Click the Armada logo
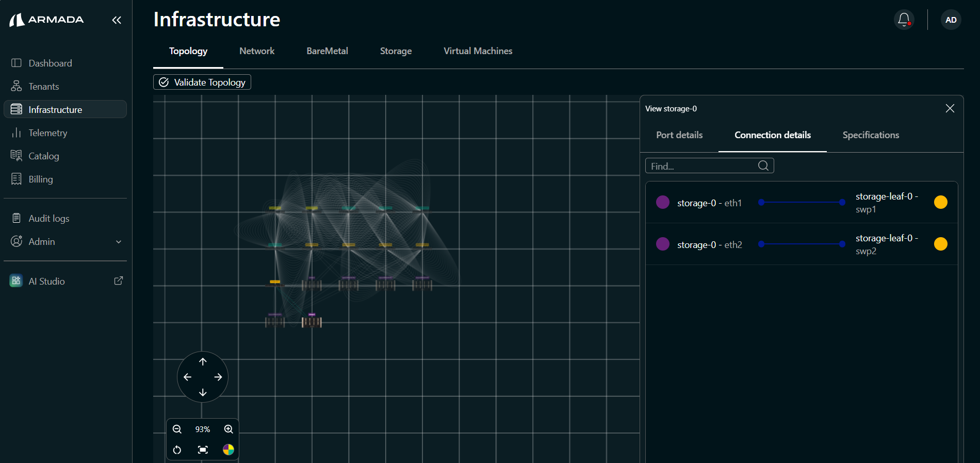980x463 pixels. [46, 20]
